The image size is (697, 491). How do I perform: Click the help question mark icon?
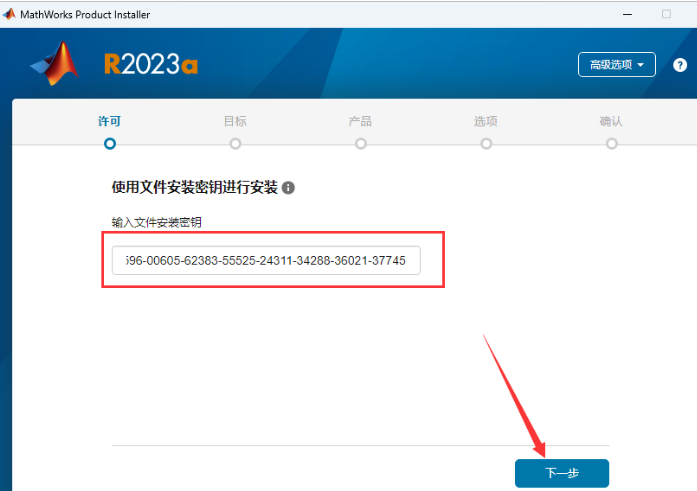coord(680,65)
